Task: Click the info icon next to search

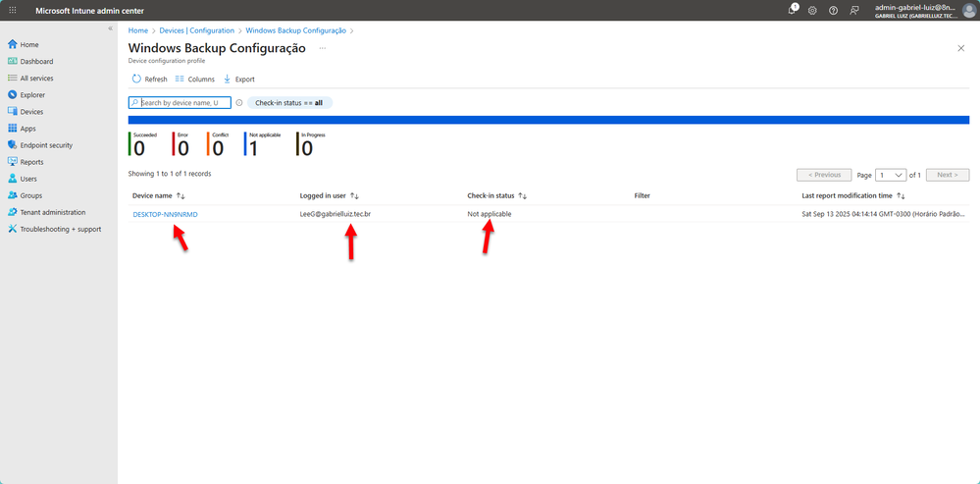Action: (x=238, y=102)
